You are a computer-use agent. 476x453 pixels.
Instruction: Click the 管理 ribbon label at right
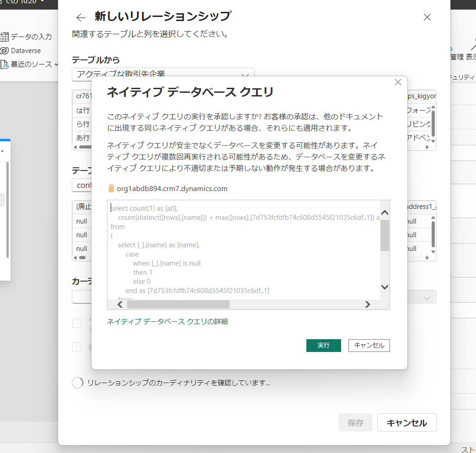pyautogui.click(x=457, y=57)
